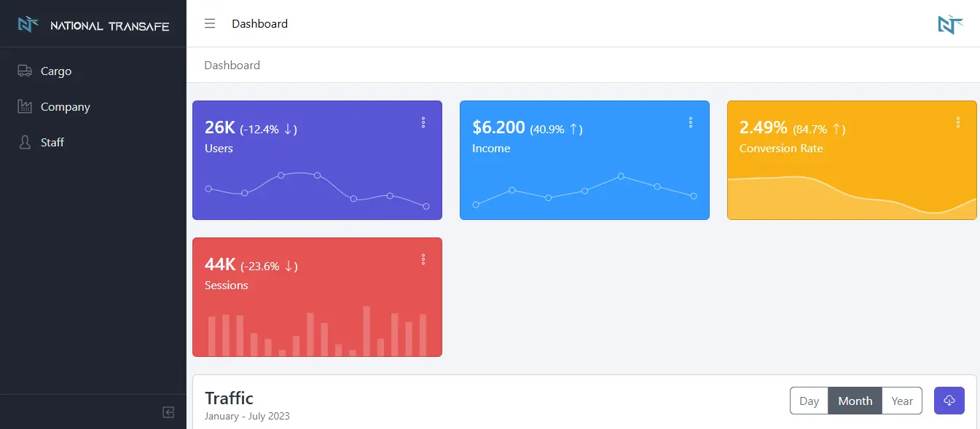Open the avatar logo at top right

(950, 24)
